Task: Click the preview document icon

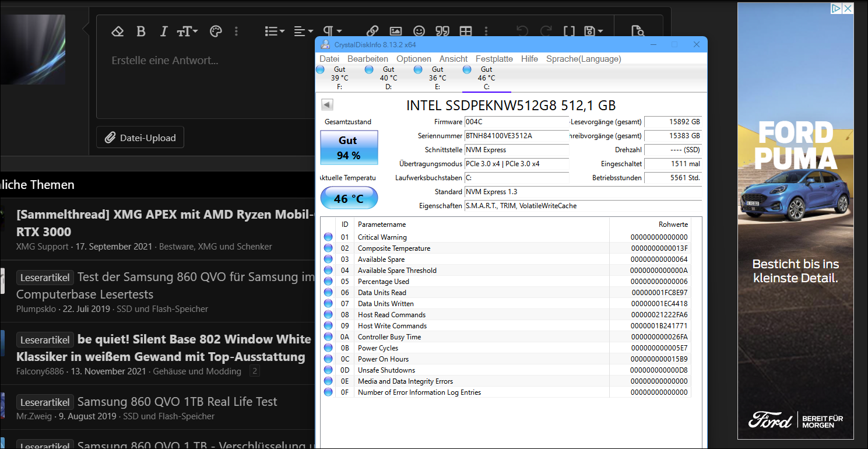Action: [x=638, y=31]
